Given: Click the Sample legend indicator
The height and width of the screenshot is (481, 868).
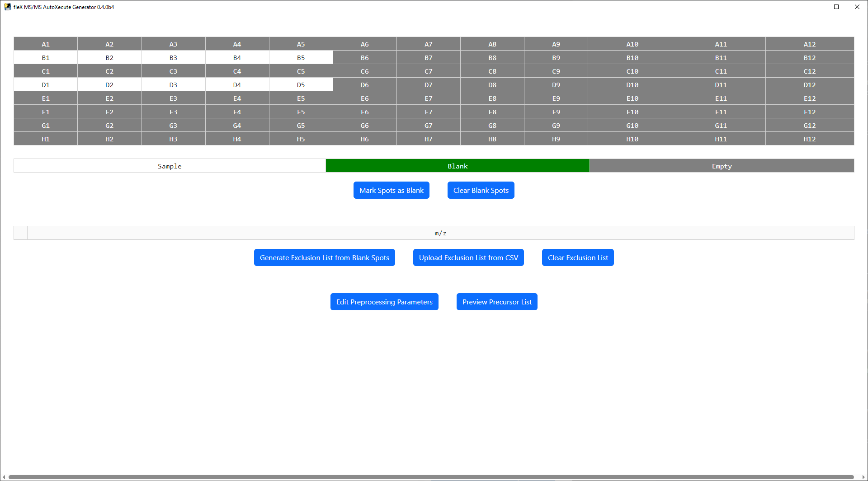Looking at the screenshot, I should [169, 166].
